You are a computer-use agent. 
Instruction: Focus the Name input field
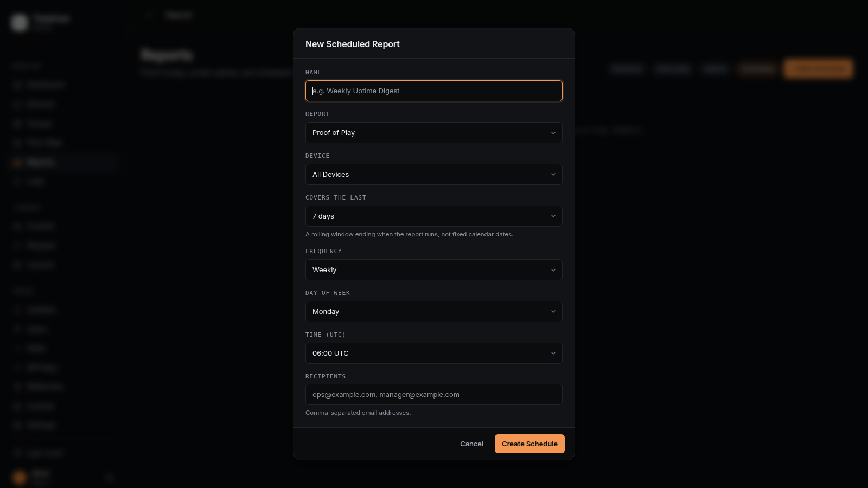click(434, 91)
